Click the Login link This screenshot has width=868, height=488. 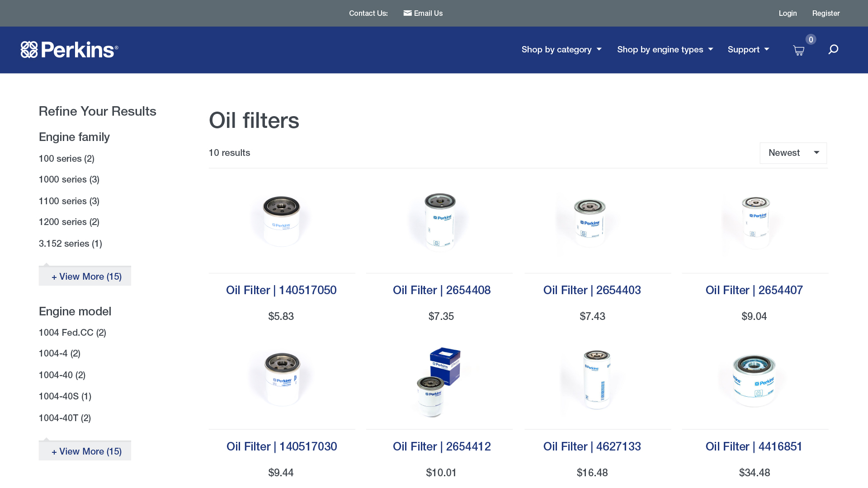pos(788,13)
